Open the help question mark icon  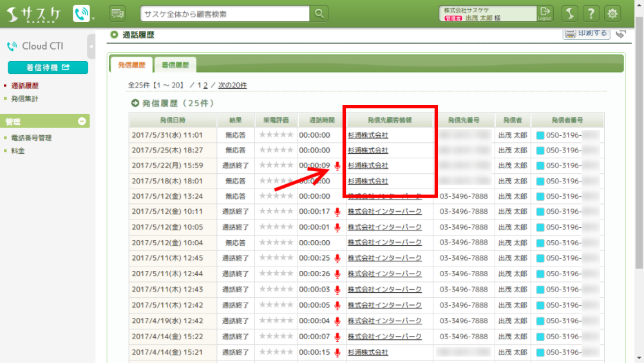click(591, 14)
